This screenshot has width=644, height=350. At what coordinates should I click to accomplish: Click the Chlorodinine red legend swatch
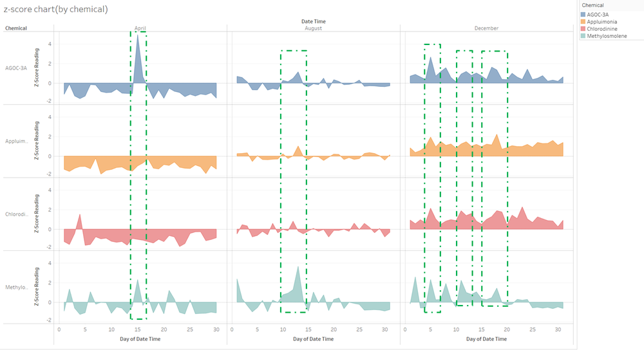583,29
